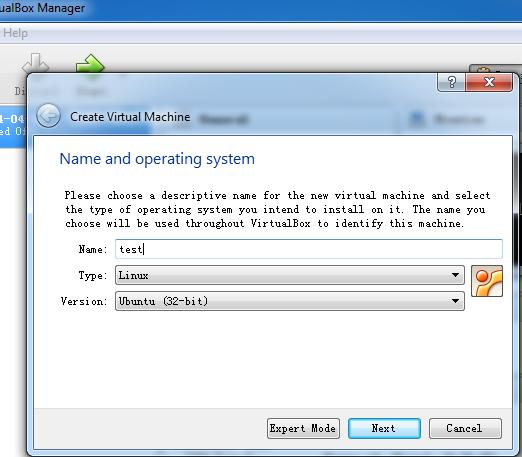Open the Type dropdown showing Linux
The width and height of the screenshot is (522, 457).
[x=290, y=275]
